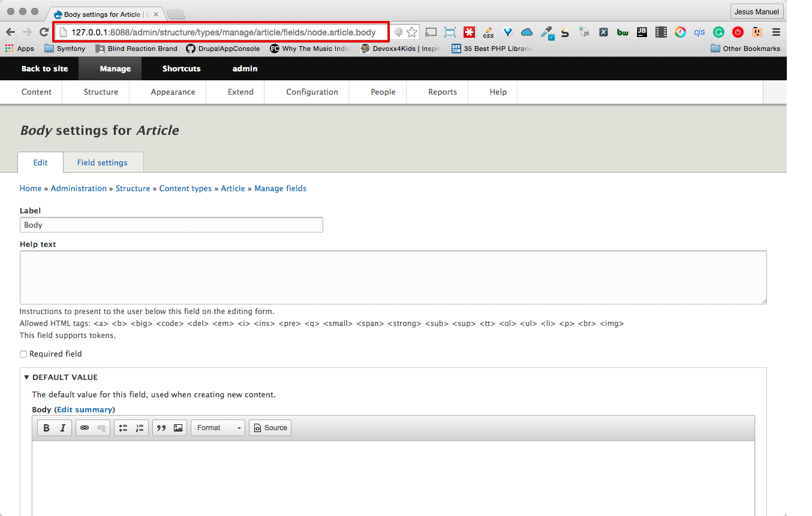Click the Edit summary link

[x=85, y=409]
